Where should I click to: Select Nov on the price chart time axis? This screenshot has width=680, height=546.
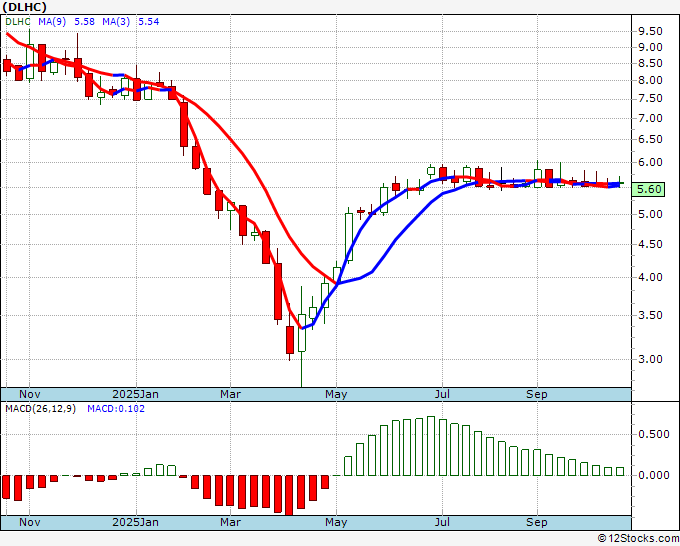(29, 394)
